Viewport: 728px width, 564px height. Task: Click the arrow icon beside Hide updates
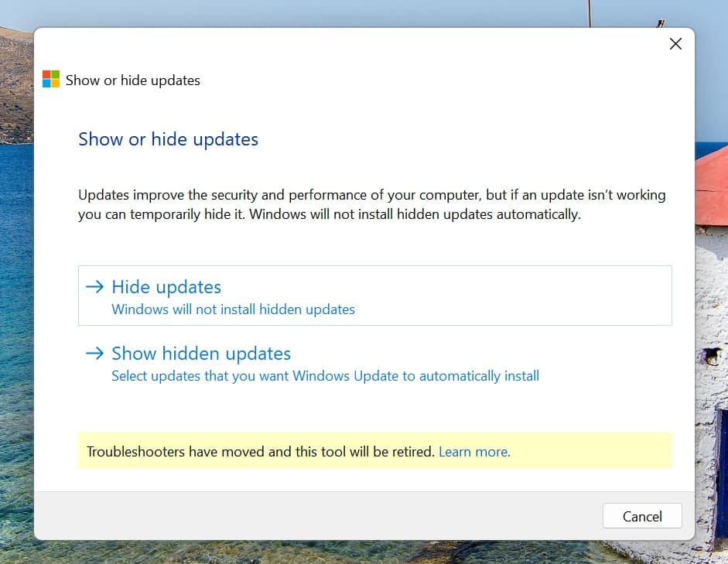tap(94, 286)
